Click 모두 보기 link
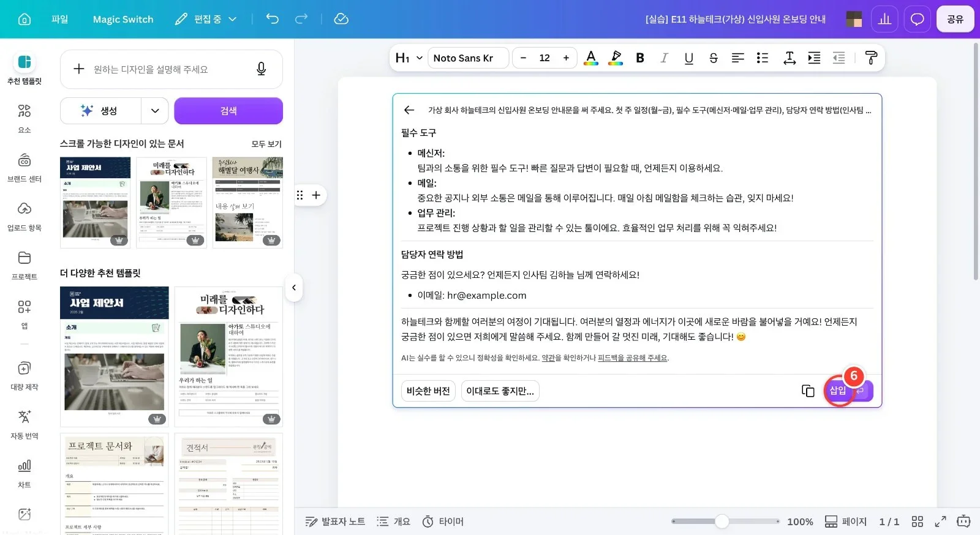Viewport: 980px width, 535px height. pos(266,144)
